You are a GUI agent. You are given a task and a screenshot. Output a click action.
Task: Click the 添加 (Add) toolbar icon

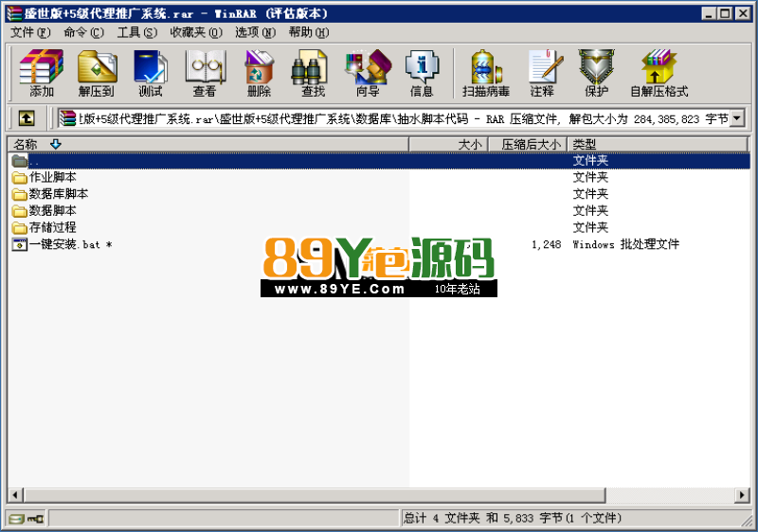click(42, 74)
